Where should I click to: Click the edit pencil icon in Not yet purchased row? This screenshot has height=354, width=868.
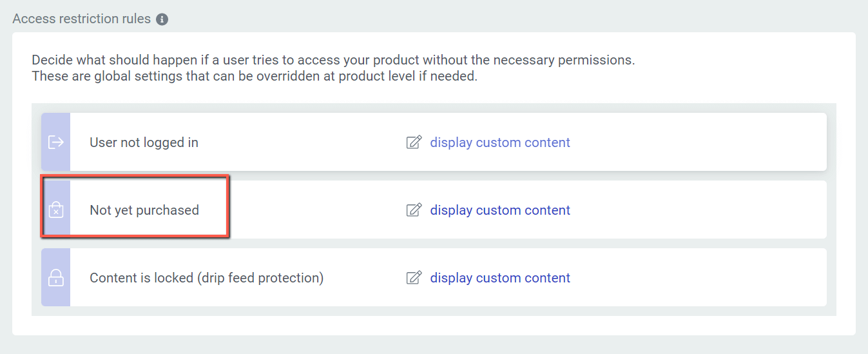click(x=414, y=210)
